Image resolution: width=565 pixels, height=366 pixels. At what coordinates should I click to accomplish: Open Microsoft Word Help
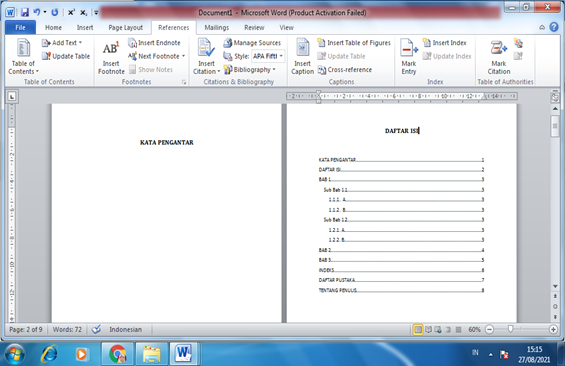[554, 27]
